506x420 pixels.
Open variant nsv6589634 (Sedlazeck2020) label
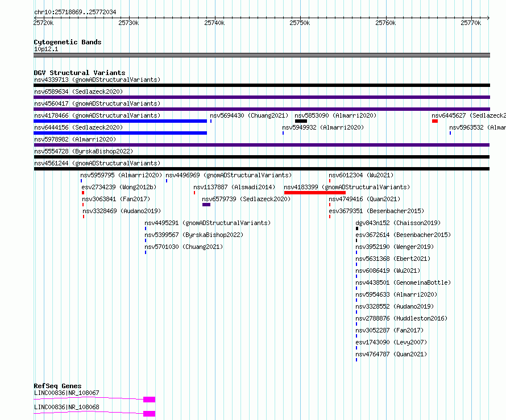pyautogui.click(x=78, y=92)
